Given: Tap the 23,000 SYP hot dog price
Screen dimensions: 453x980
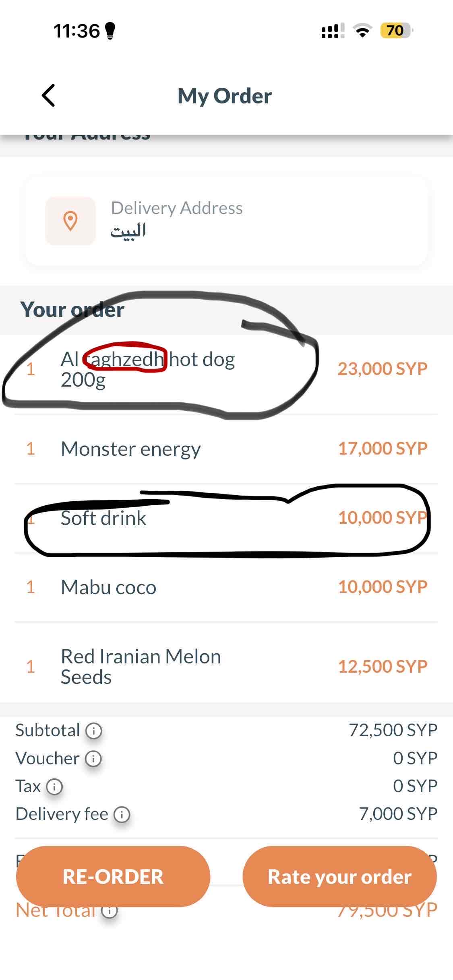Looking at the screenshot, I should (x=382, y=369).
